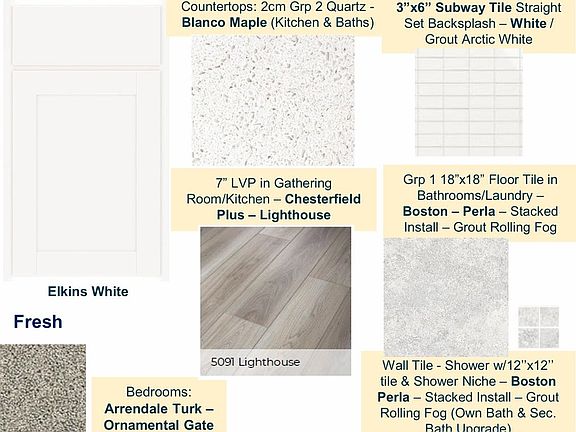
Task: Click the Bedrooms Arrendale Turk caption
Action: (x=159, y=405)
